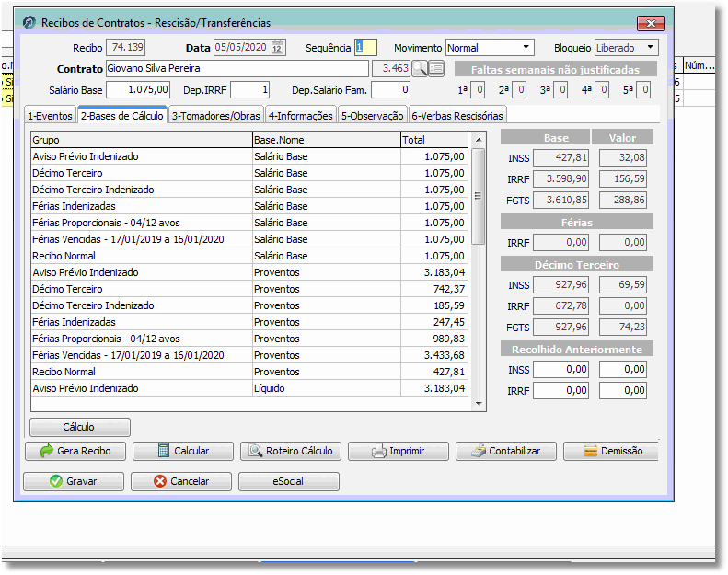The image size is (728, 575).
Task: Click Recolhido Anteriormente INSS base field
Action: click(x=560, y=370)
